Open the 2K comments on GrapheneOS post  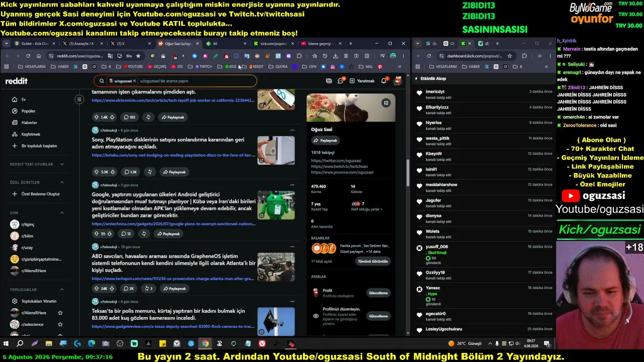pyautogui.click(x=128, y=289)
